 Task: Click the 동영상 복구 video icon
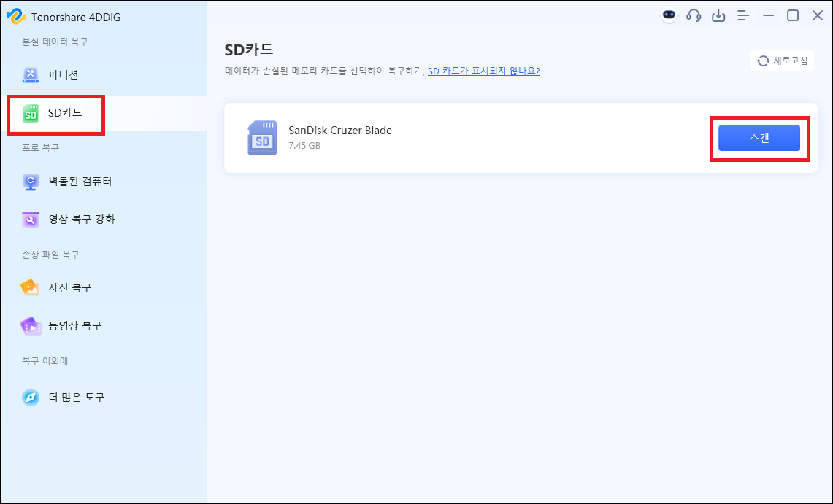(30, 326)
